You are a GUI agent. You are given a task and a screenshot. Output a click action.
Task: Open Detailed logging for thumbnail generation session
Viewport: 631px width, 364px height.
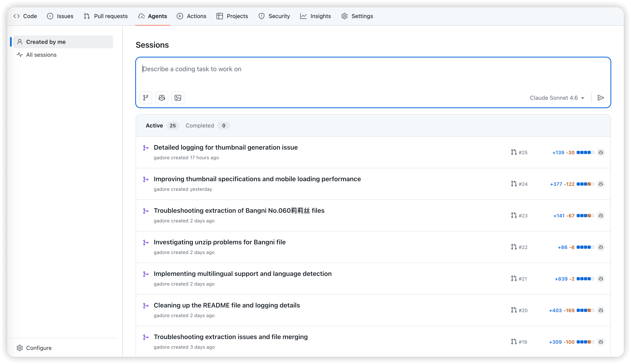click(x=226, y=147)
